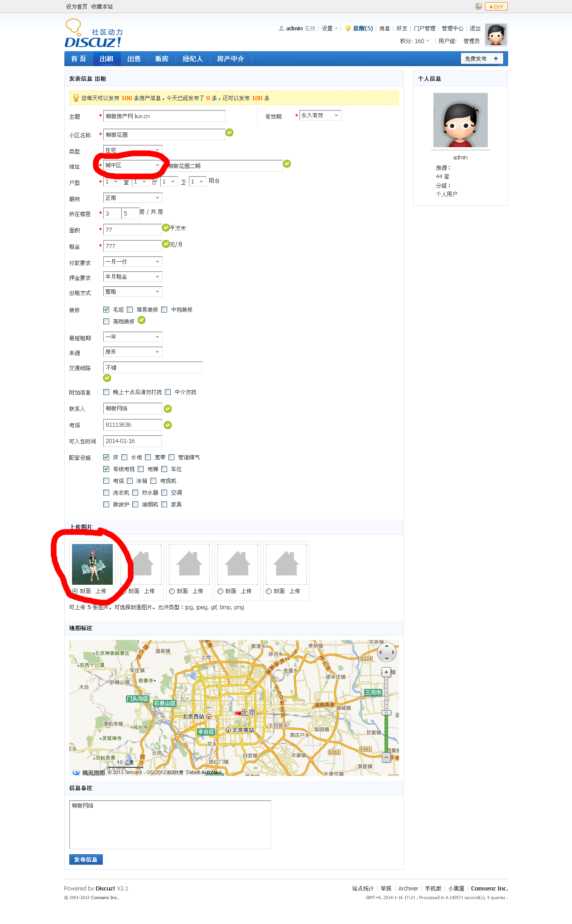Open the 提醒(5) notifications
Image resolution: width=572 pixels, height=924 pixels.
[x=363, y=28]
